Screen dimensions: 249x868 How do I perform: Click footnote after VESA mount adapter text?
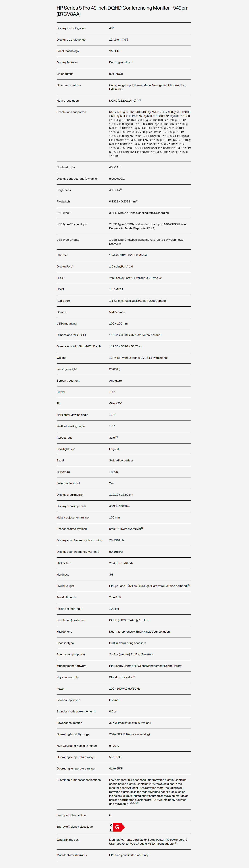176,843
